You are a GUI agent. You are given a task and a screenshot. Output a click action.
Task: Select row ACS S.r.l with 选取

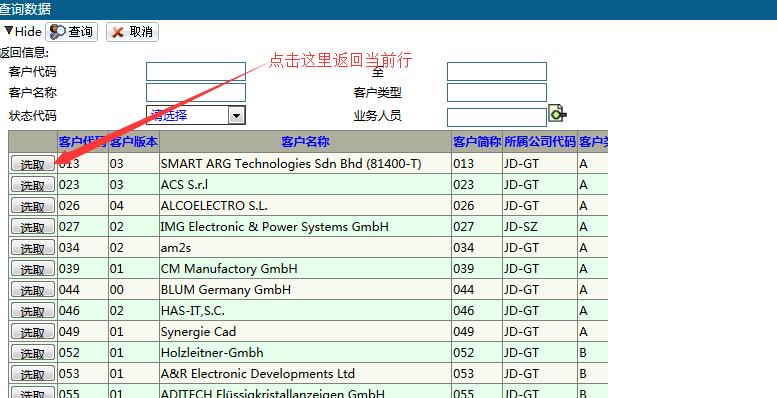(33, 185)
